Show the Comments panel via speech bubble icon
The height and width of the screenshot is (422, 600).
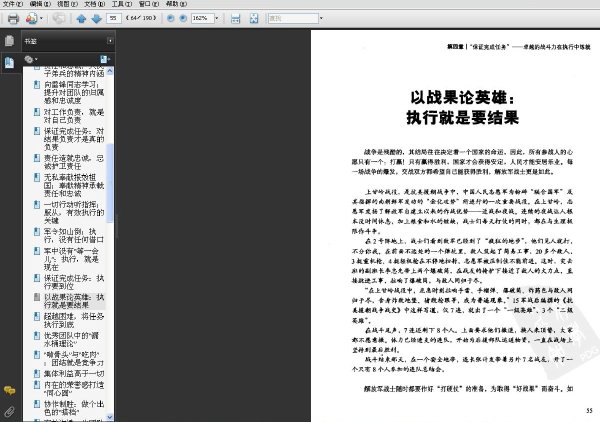(x=9, y=391)
